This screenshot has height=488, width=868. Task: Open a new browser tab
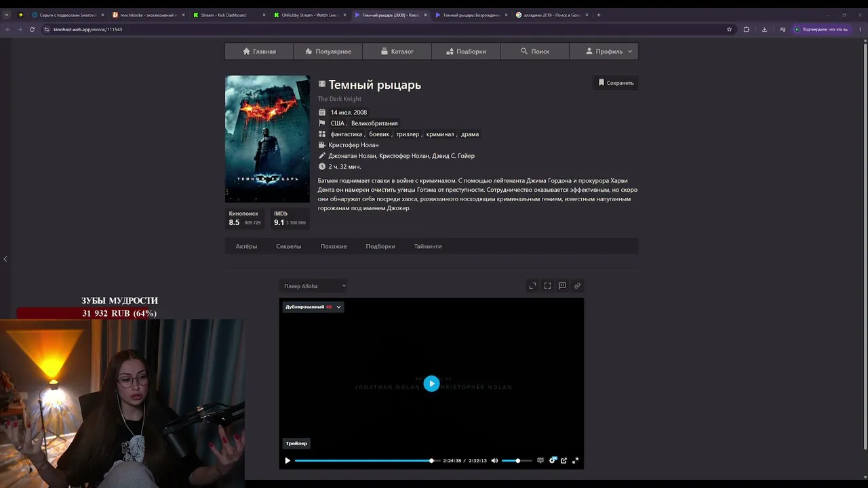[x=598, y=15]
